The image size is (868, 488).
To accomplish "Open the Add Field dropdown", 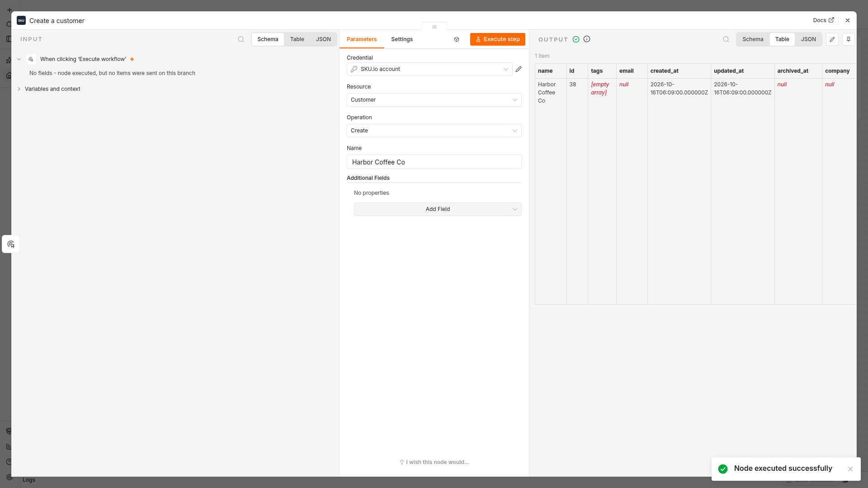I will pyautogui.click(x=438, y=209).
